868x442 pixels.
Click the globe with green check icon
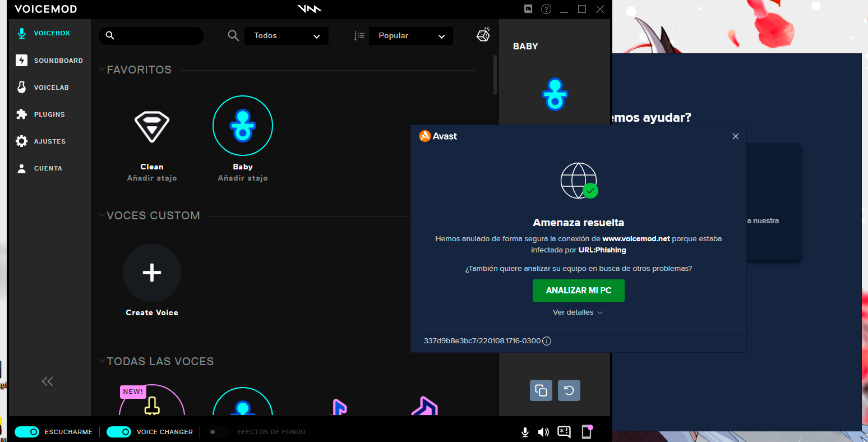click(x=579, y=181)
